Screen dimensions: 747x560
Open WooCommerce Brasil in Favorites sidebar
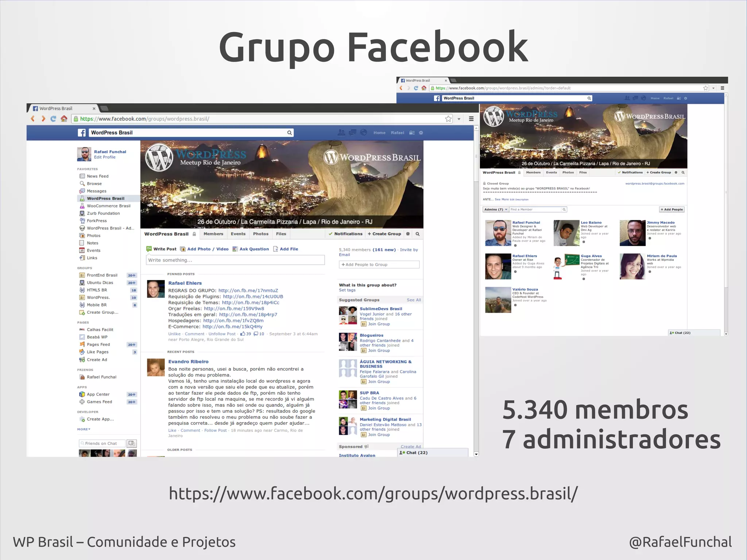[x=105, y=206]
